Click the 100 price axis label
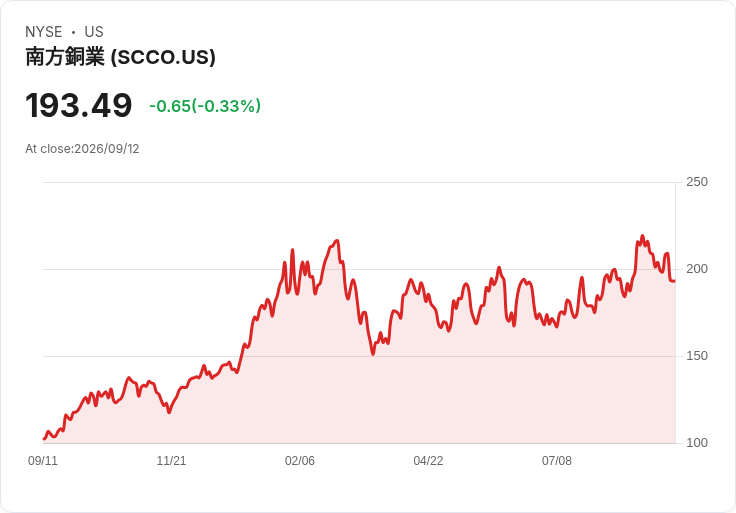 697,443
